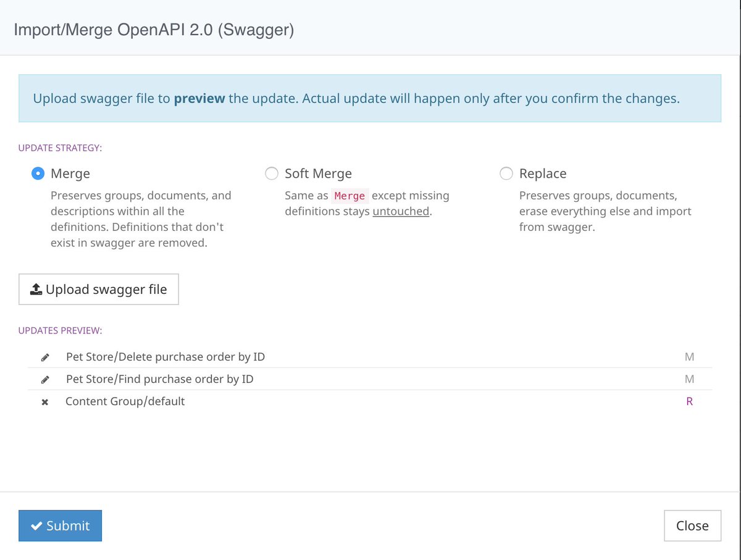Click the 'Content Group/default' row text
741x560 pixels.
[x=125, y=401]
